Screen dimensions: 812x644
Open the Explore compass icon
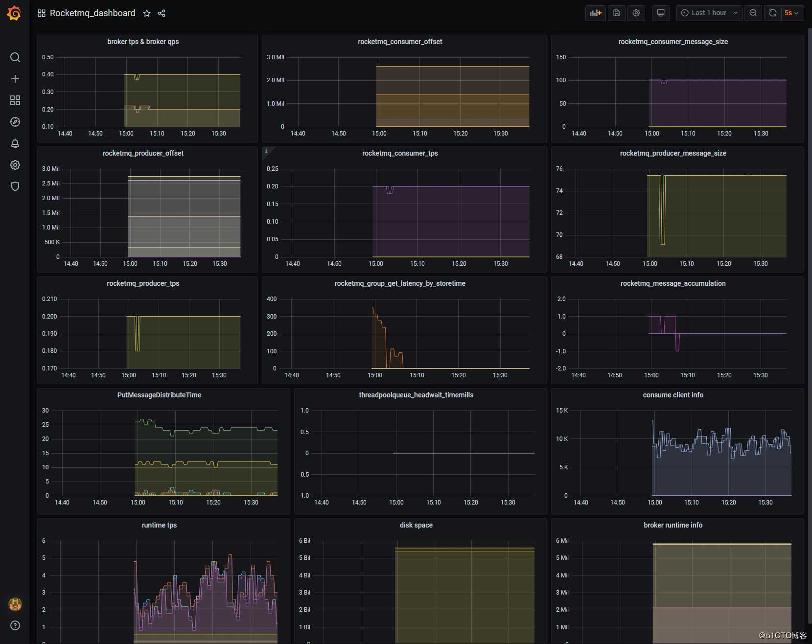coord(15,122)
